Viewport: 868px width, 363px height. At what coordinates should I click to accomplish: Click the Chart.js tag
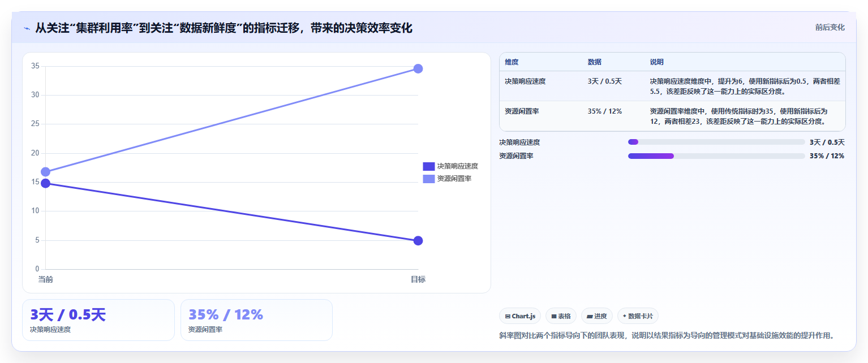520,316
